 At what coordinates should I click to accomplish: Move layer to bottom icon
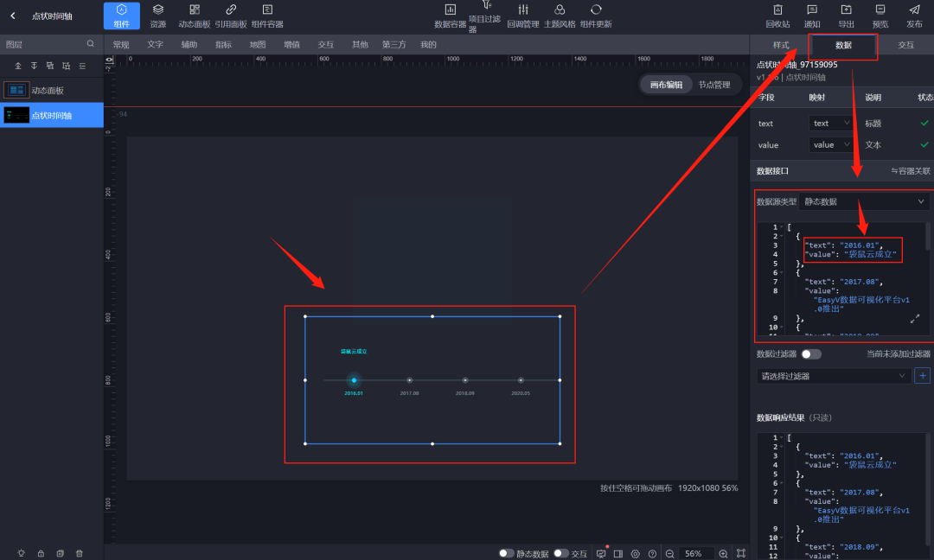tap(34, 66)
